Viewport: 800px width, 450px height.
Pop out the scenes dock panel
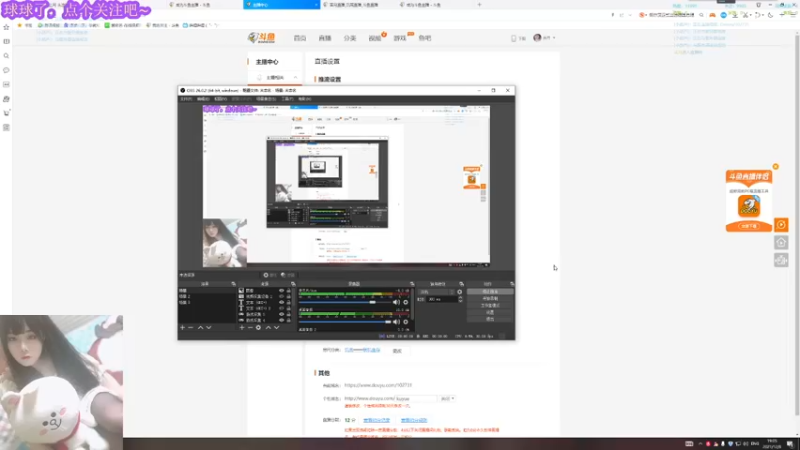(234, 284)
